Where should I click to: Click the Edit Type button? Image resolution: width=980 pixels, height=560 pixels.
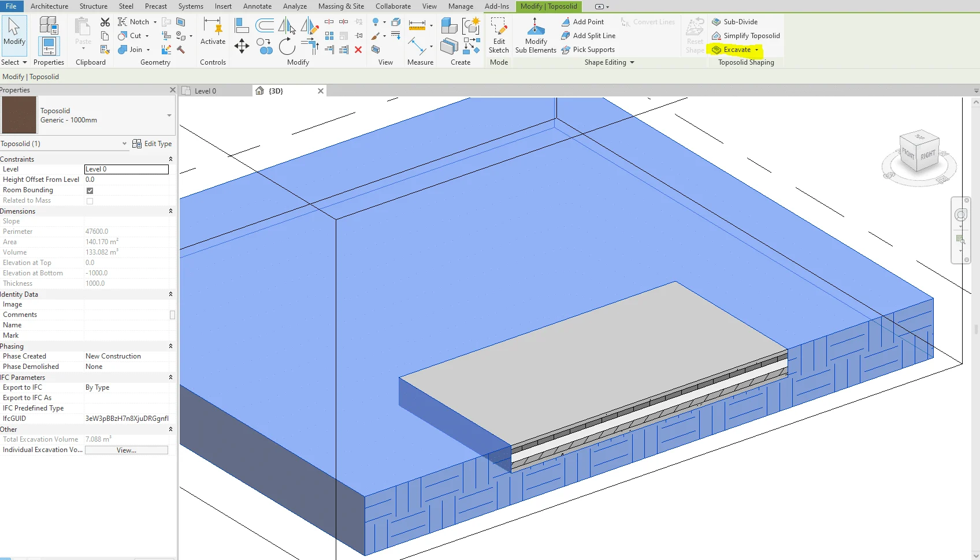[x=152, y=144]
